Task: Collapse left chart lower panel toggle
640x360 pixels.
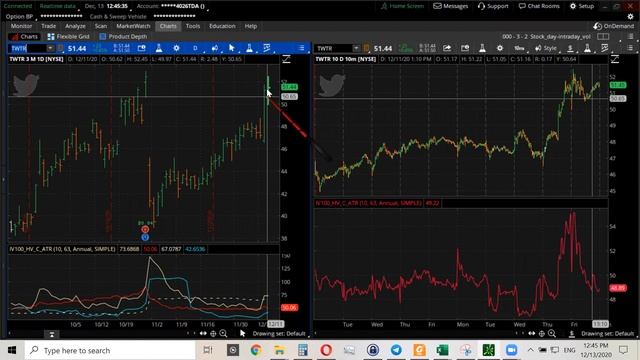Action: pos(52,334)
